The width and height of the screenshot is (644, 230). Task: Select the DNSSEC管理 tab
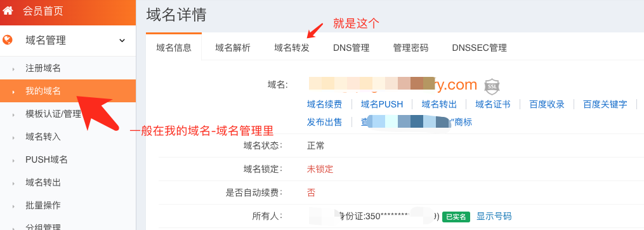coord(479,48)
